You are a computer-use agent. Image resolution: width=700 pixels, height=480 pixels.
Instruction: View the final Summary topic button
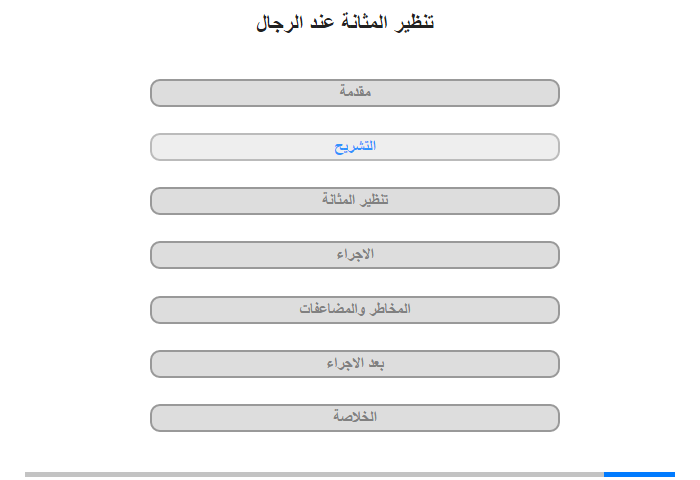[354, 418]
